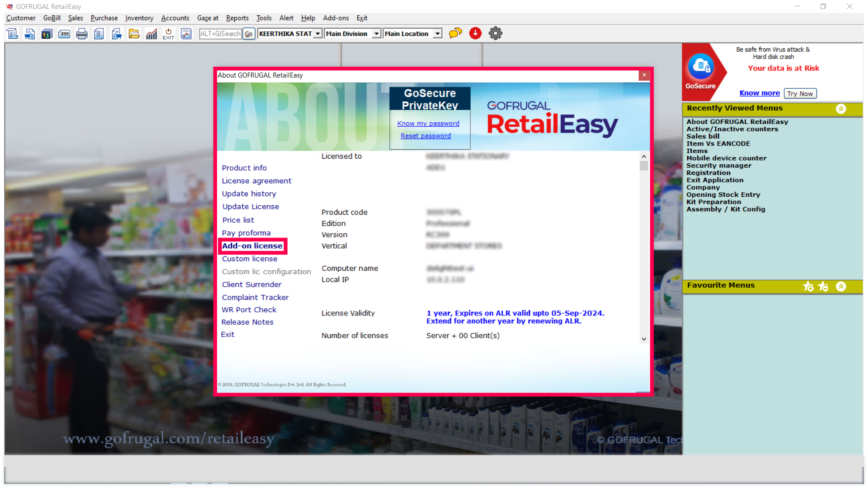The width and height of the screenshot is (868, 488).
Task: Click the yellow chat bubbles icon
Action: (x=455, y=33)
